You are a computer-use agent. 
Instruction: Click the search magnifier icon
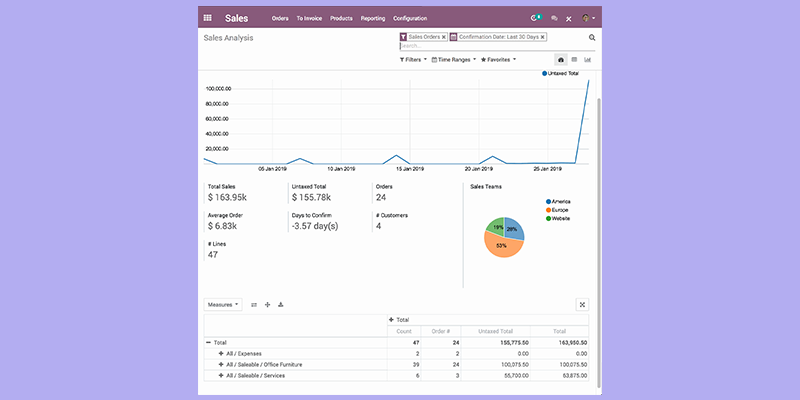click(592, 37)
